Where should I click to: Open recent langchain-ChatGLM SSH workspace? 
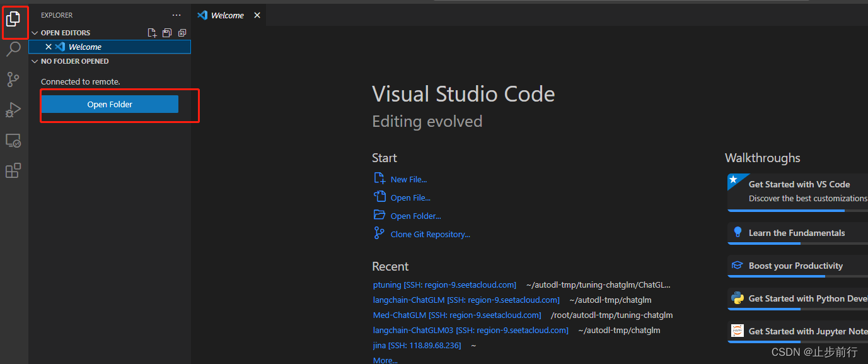[466, 300]
